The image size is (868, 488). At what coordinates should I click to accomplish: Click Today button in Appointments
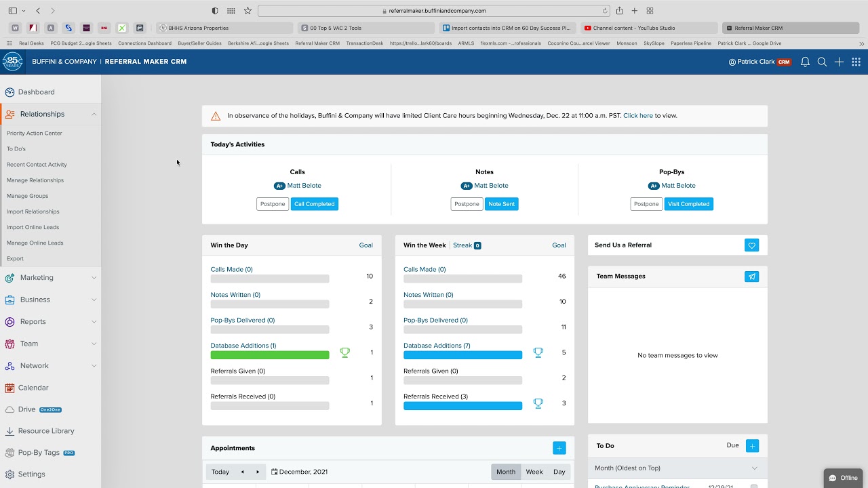click(220, 472)
